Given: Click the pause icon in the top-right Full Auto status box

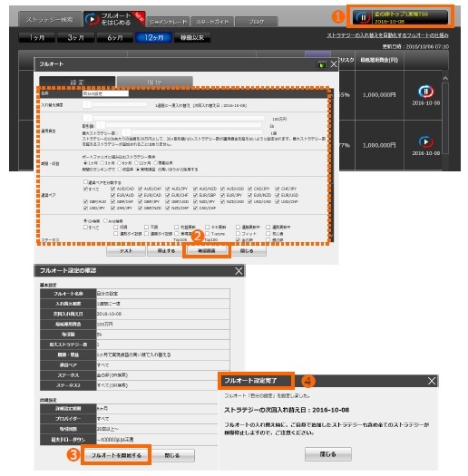Looking at the screenshot, I should (363, 18).
